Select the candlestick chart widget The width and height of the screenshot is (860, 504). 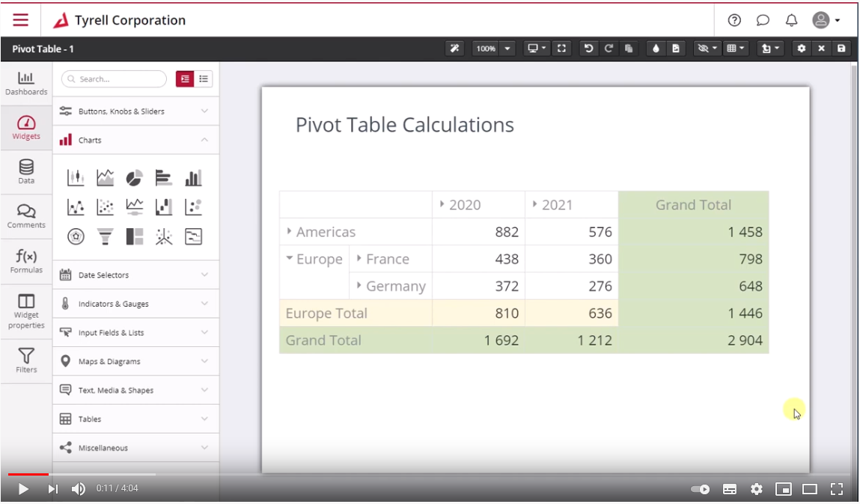click(76, 177)
